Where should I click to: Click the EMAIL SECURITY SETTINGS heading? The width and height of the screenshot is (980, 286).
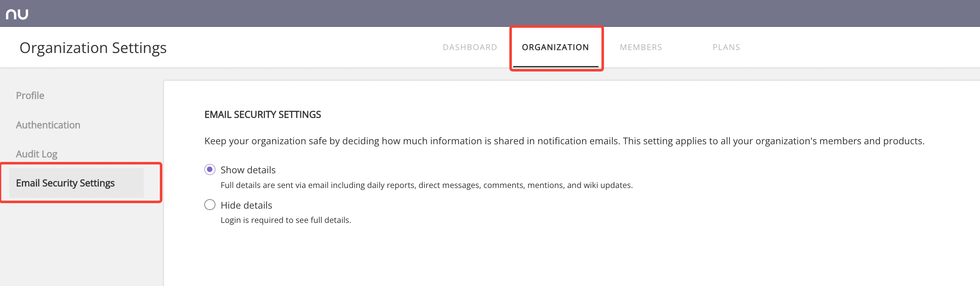click(262, 114)
